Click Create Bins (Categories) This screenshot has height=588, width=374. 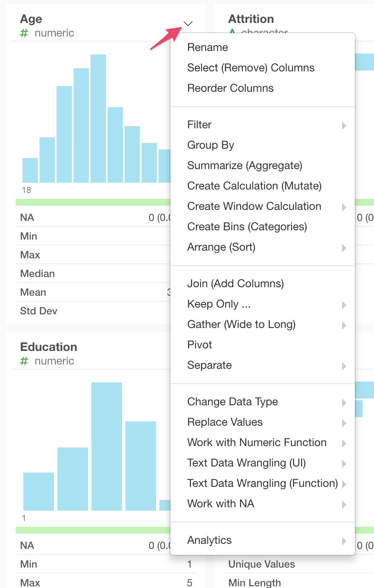[x=247, y=226]
